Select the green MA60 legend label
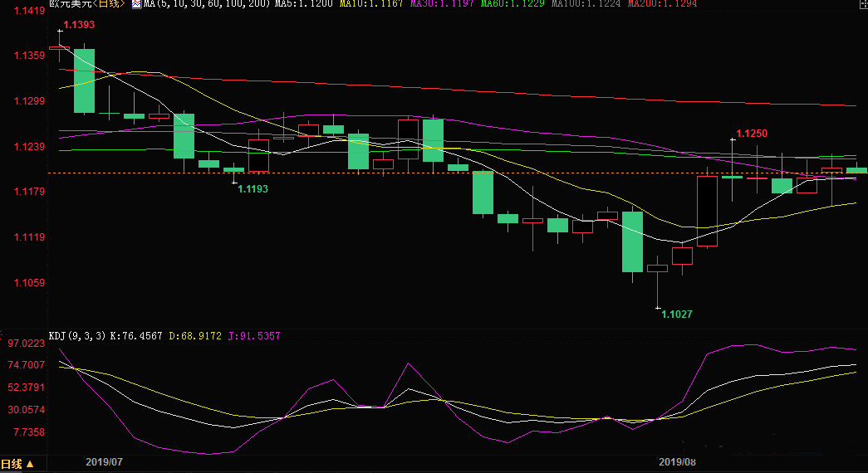868x473 pixels. click(508, 4)
